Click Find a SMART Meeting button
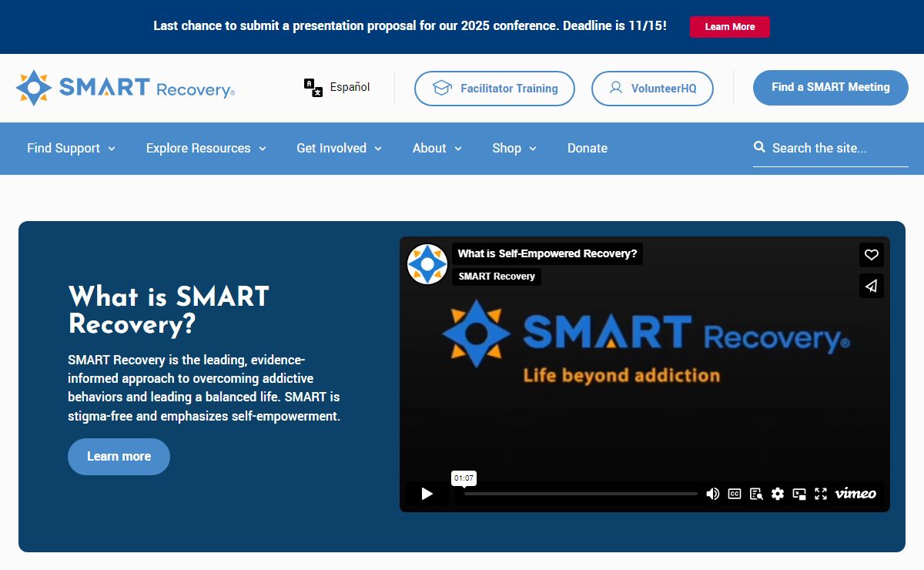This screenshot has width=924, height=570. [x=830, y=88]
